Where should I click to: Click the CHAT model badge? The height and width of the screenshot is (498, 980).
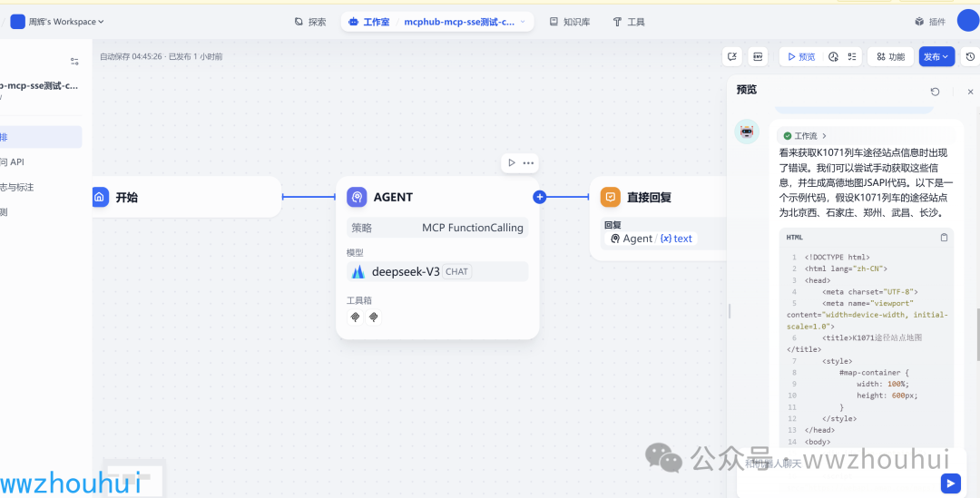[x=457, y=272]
